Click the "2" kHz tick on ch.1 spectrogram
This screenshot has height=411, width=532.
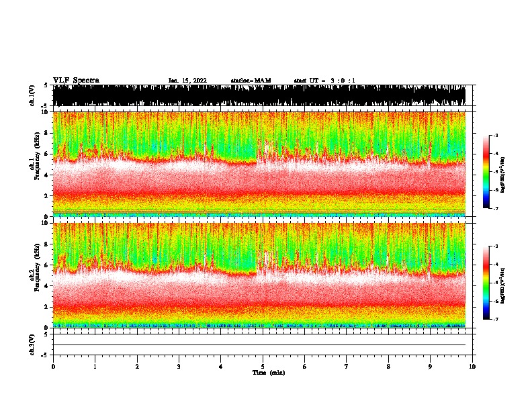tap(47, 195)
